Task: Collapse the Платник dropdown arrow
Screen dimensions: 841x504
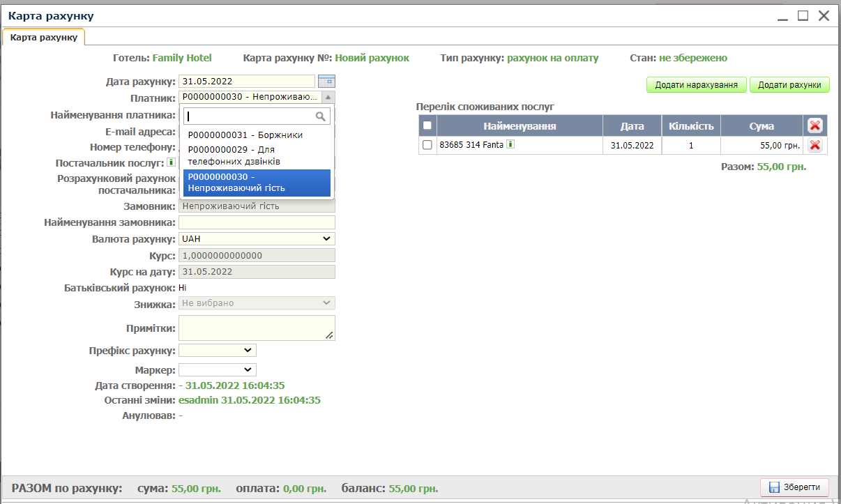Action: pos(328,98)
